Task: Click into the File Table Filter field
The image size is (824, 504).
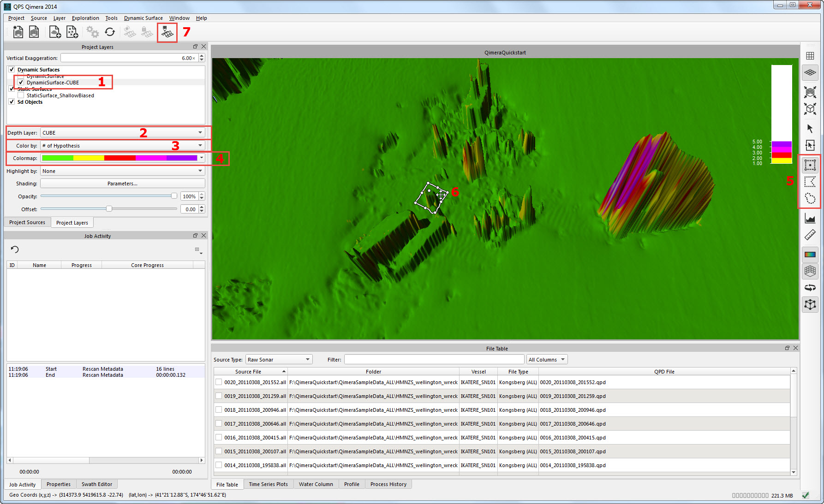Action: (434, 360)
